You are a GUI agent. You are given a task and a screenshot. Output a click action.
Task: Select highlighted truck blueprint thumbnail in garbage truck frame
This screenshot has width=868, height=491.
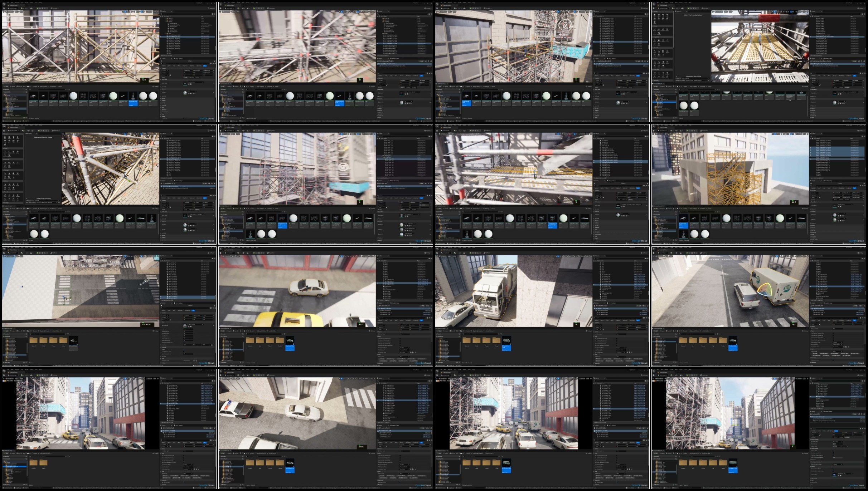506,340
